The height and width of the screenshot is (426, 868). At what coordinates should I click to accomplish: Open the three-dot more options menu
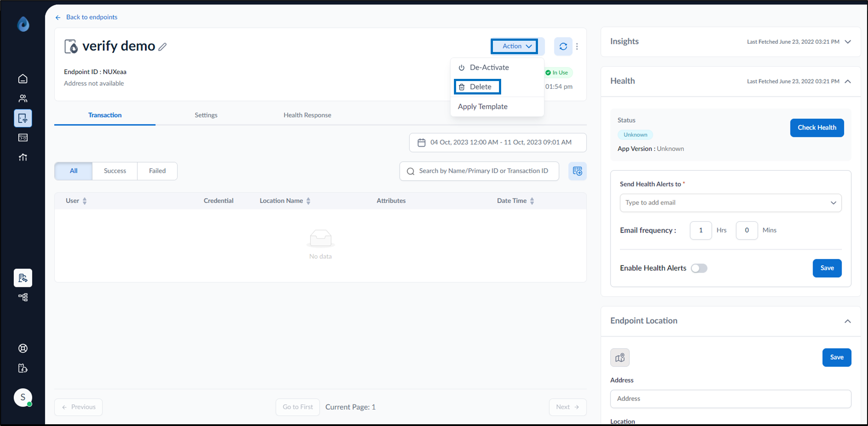click(x=577, y=46)
